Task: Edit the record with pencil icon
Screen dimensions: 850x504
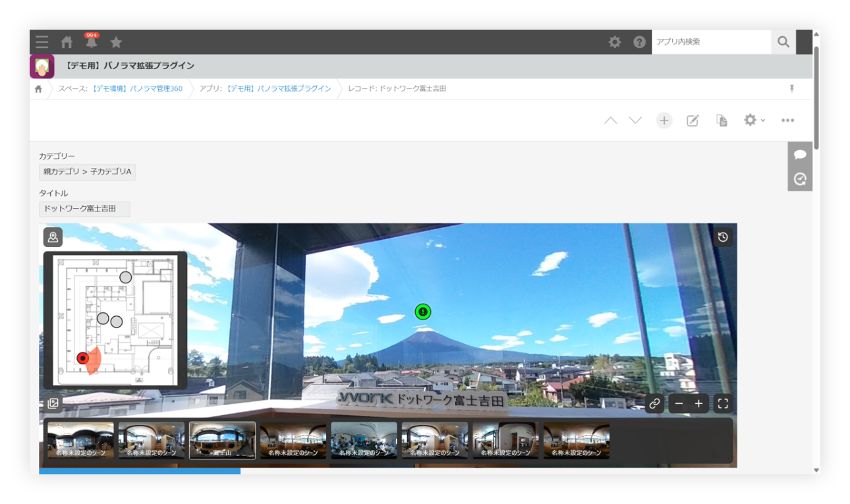Action: (693, 121)
